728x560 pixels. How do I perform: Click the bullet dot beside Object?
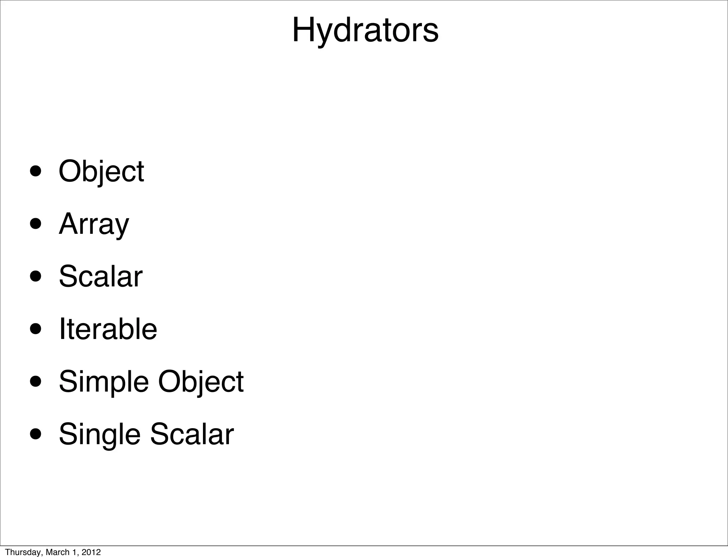pyautogui.click(x=36, y=172)
